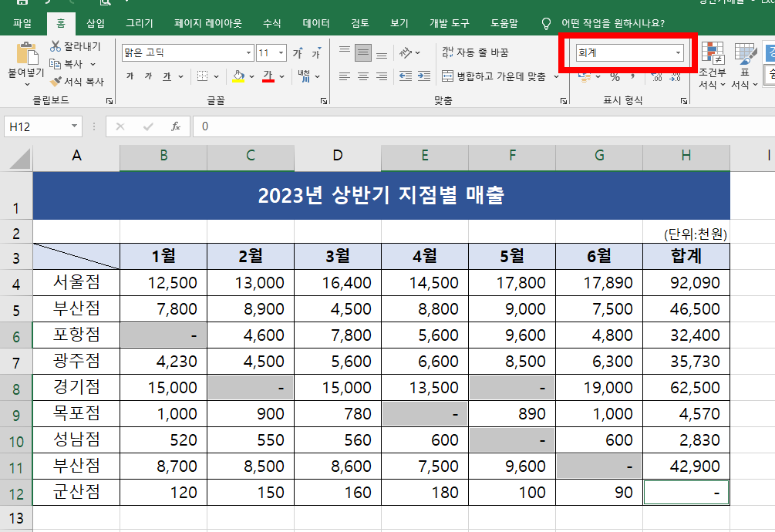This screenshot has width=775, height=532.
Task: Decrease font size with the smaller 가 icon
Action: point(316,53)
